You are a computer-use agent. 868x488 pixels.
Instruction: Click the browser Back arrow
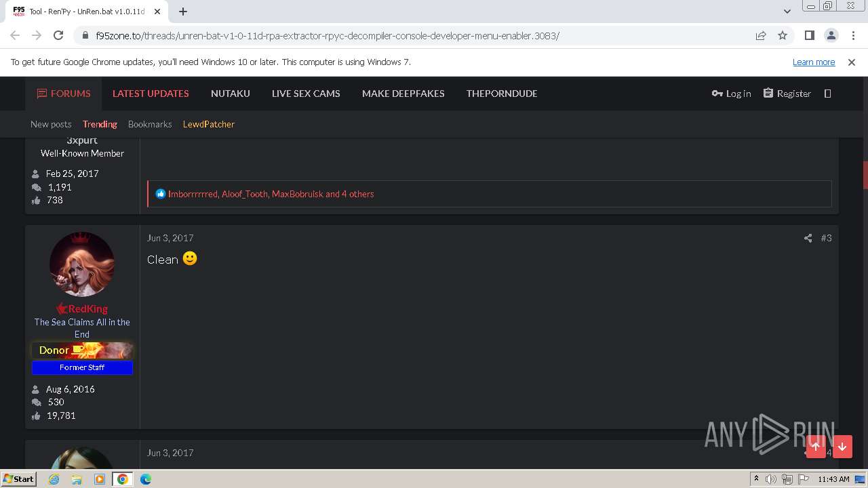[x=15, y=35]
